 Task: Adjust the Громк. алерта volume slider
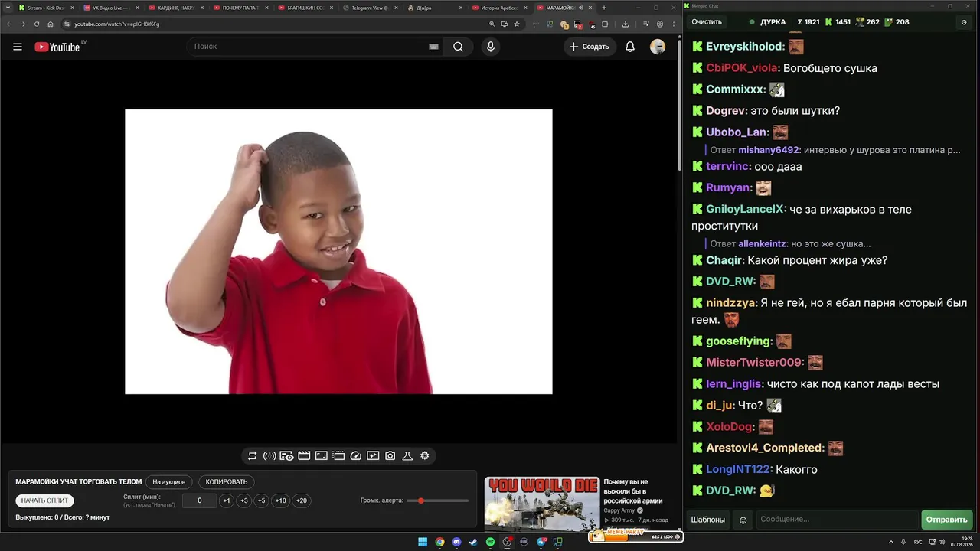[x=438, y=500]
